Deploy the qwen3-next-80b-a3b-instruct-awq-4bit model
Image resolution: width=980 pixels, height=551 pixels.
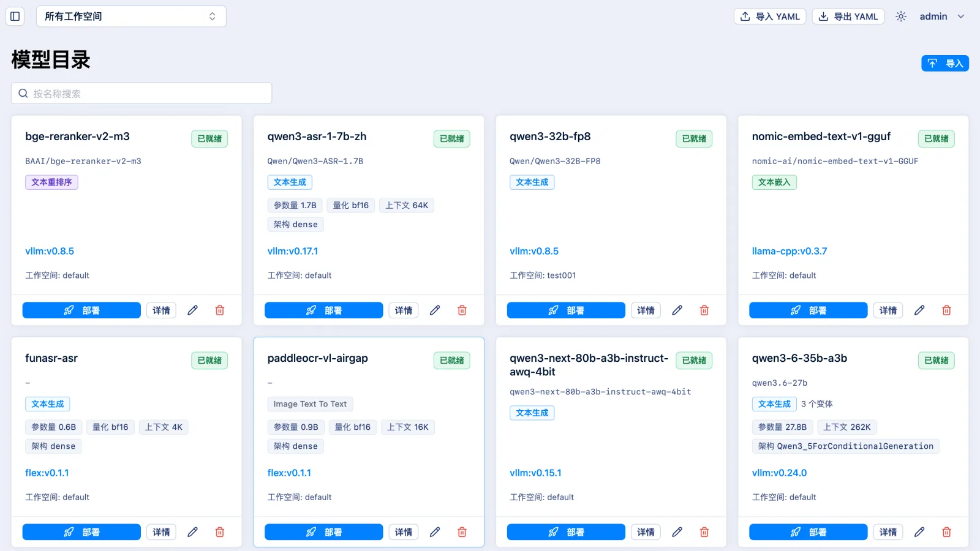(x=566, y=532)
